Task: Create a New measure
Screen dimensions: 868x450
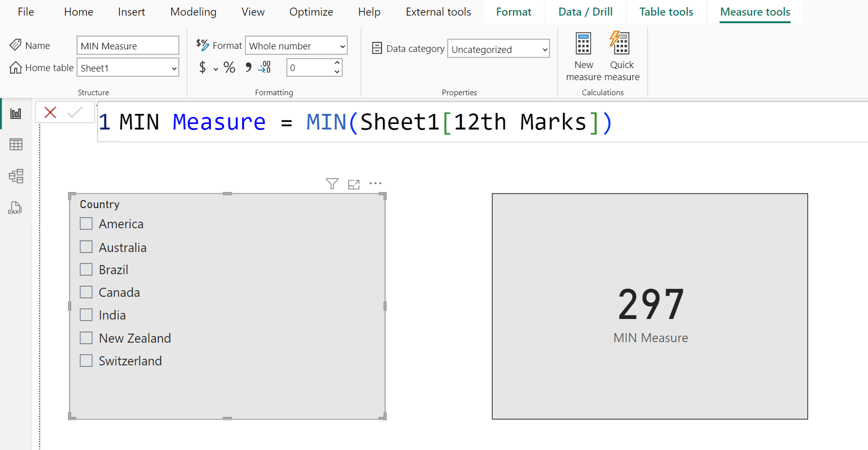Action: tap(583, 56)
